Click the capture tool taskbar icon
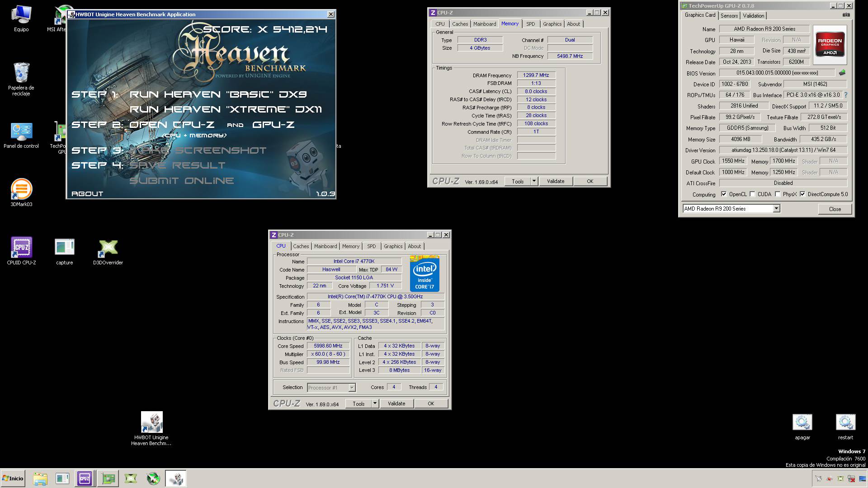Viewport: 868px width, 488px height. point(62,479)
